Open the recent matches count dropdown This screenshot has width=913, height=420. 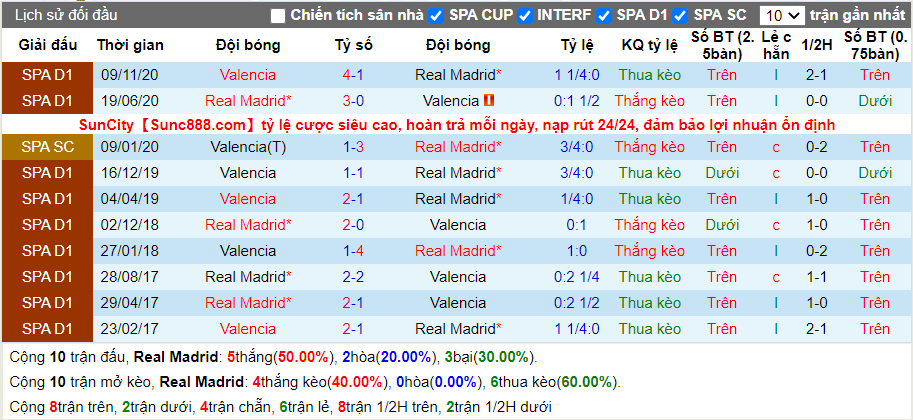pos(782,16)
